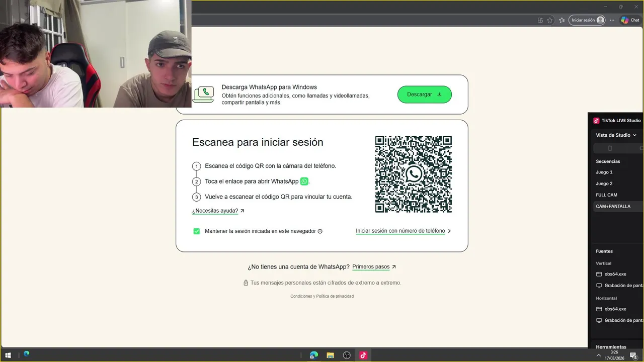644x362 pixels.
Task: Expand the 'Vista de Studio' dropdown
Action: tap(616, 135)
